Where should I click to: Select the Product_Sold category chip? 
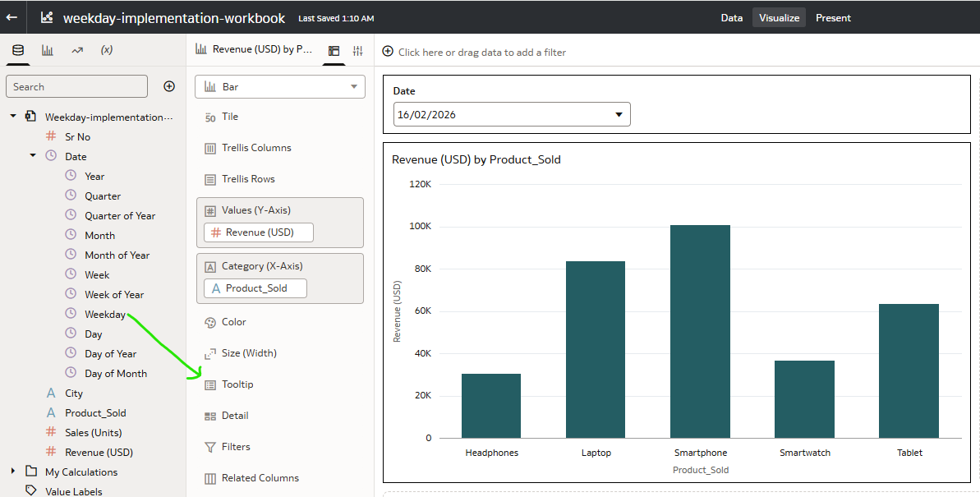[255, 288]
